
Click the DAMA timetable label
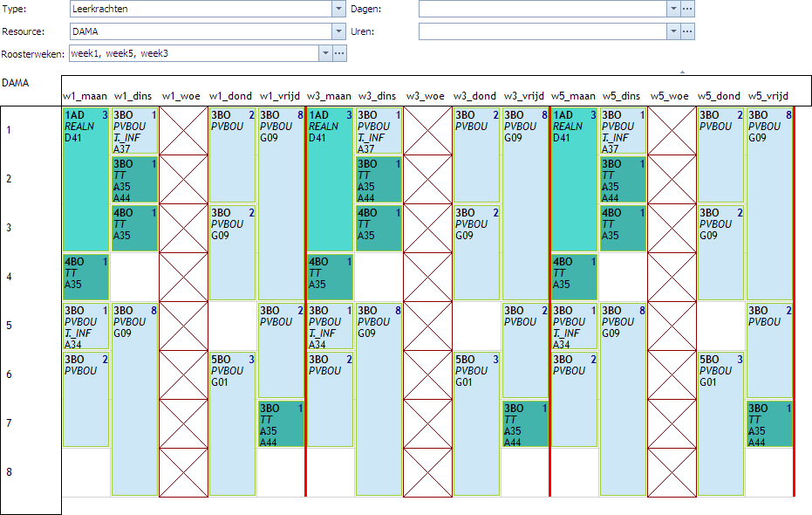click(16, 83)
